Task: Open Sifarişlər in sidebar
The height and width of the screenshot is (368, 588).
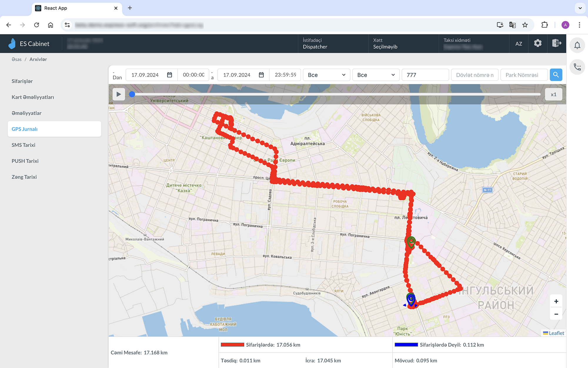Action: click(x=22, y=81)
